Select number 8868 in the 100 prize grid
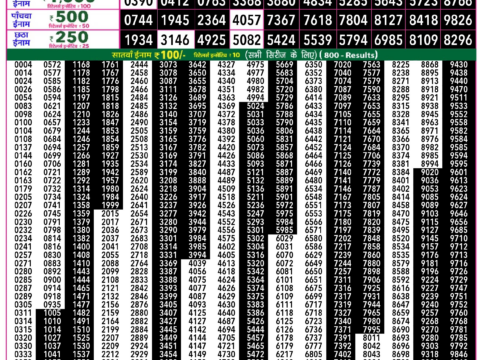 point(430,64)
